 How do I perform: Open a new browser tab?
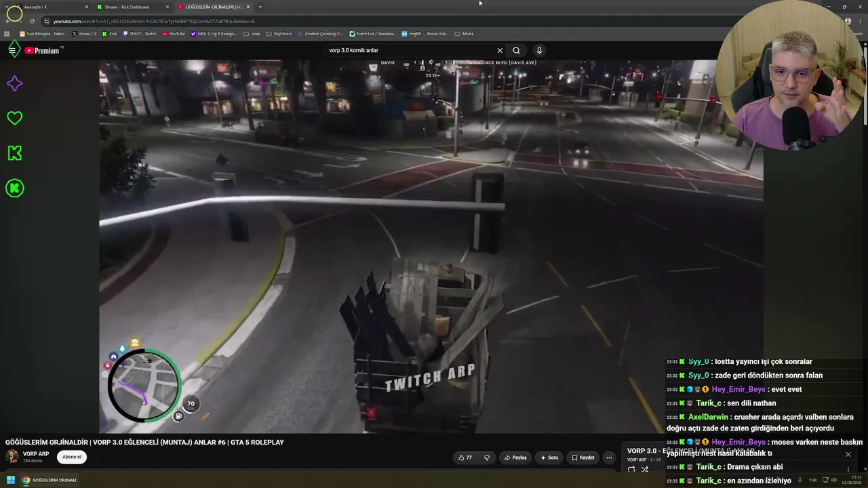pos(260,7)
